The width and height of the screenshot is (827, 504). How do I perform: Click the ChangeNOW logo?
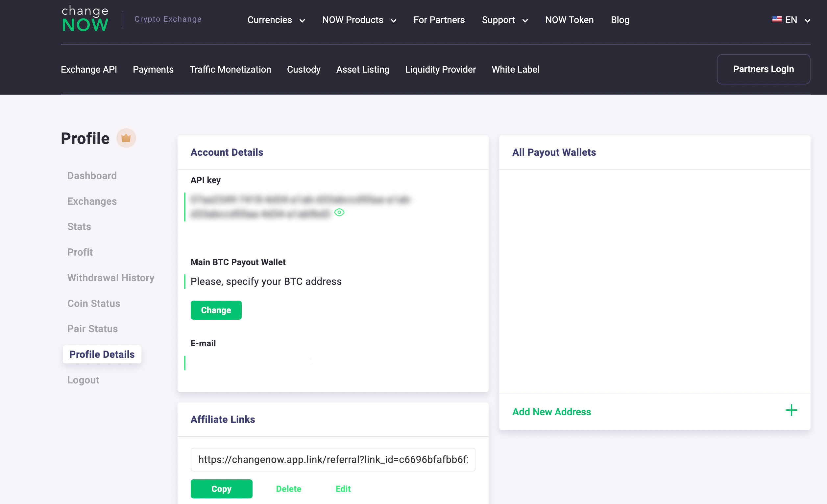pyautogui.click(x=85, y=19)
